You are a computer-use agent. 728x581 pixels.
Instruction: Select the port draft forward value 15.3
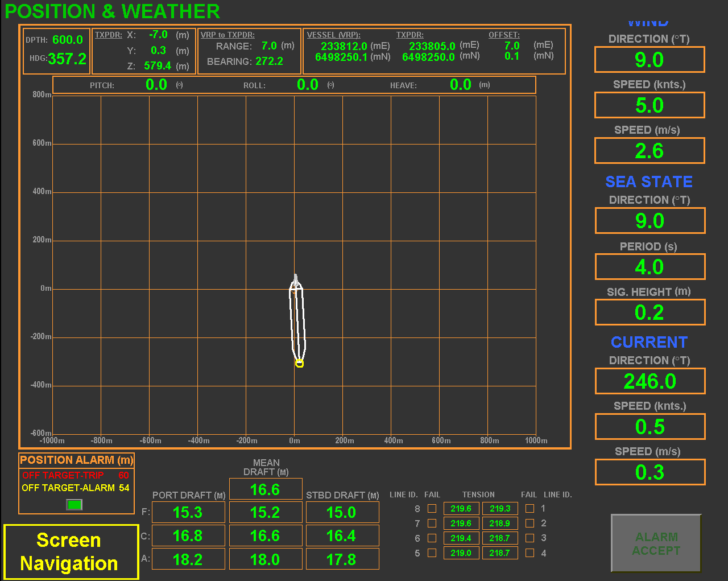pyautogui.click(x=188, y=512)
